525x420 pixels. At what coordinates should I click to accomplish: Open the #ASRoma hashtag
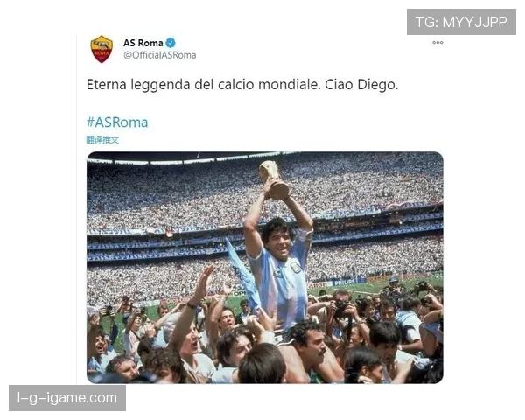coord(117,122)
